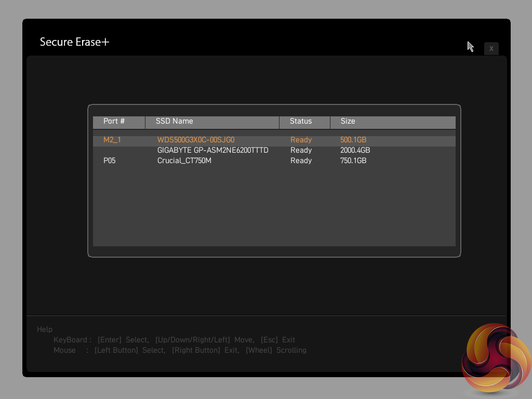The image size is (532, 399).
Task: Click the Help label
Action: click(x=45, y=329)
